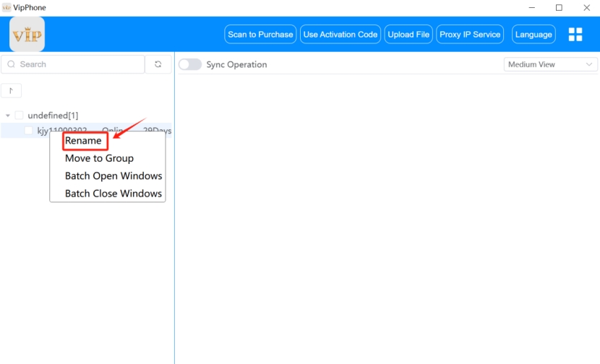The image size is (600, 364).
Task: Choose Rename from the context menu
Action: [x=83, y=141]
